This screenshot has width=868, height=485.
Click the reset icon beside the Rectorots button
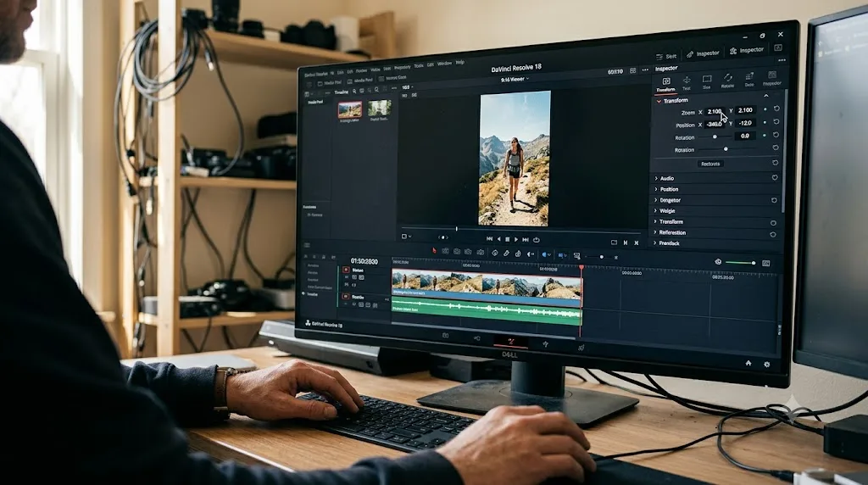pyautogui.click(x=775, y=163)
